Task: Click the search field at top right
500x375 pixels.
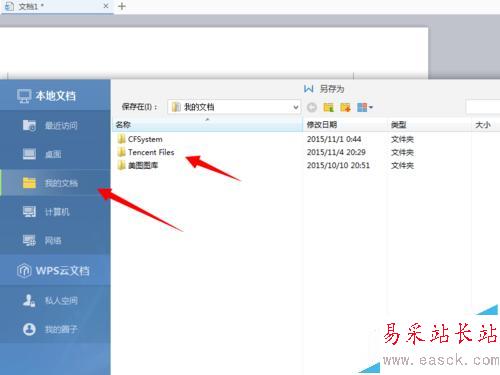Action: (x=483, y=107)
